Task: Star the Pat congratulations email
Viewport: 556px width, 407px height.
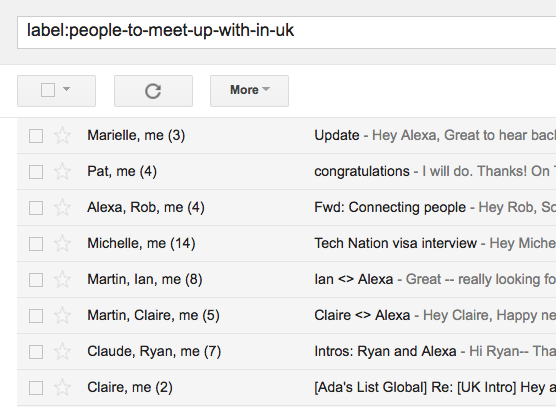Action: pyautogui.click(x=62, y=172)
